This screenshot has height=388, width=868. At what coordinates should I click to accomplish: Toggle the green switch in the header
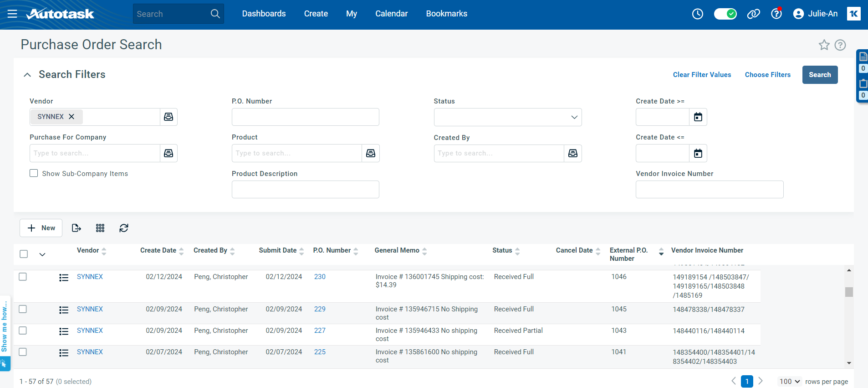[725, 14]
